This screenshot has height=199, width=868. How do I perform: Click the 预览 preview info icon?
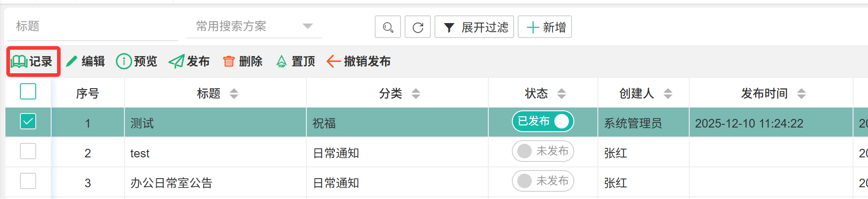tap(124, 62)
